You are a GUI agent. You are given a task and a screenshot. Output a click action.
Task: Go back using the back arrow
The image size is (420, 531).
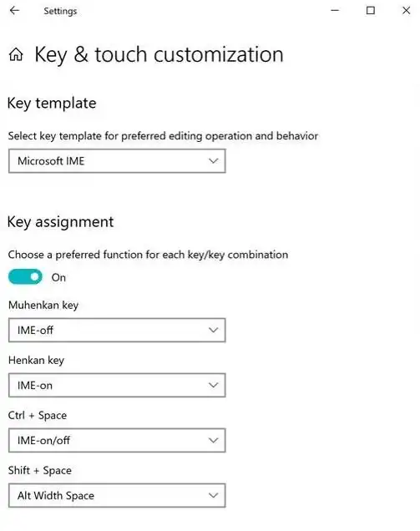pos(14,11)
